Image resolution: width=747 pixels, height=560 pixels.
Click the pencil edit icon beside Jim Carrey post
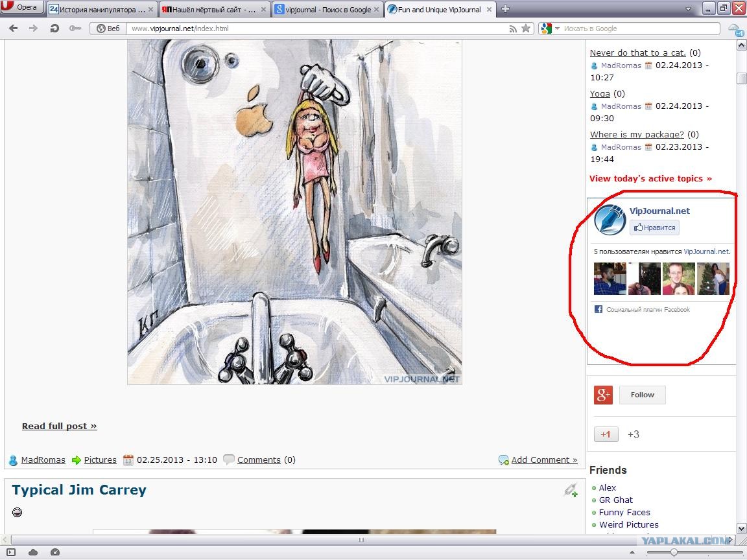tap(571, 490)
